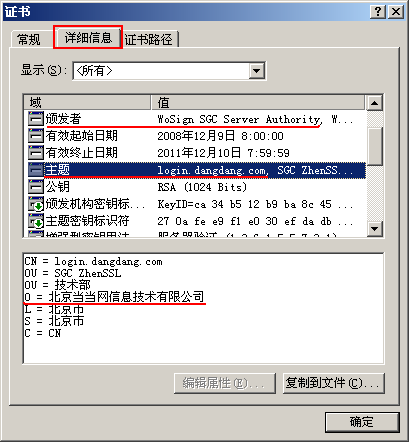Select the 主题密钥标识符 extension icon
Viewport: 409px width, 442px height.
36,221
